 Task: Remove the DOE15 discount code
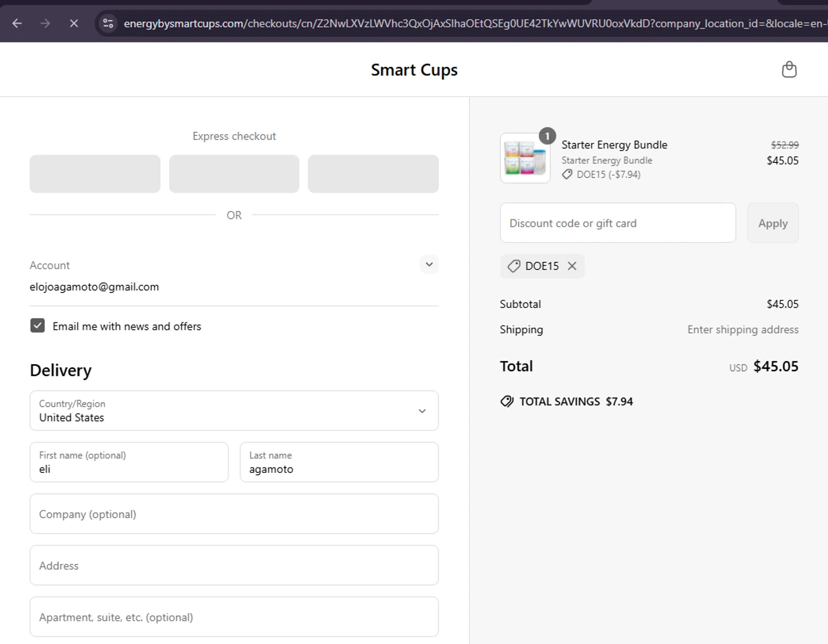point(572,266)
